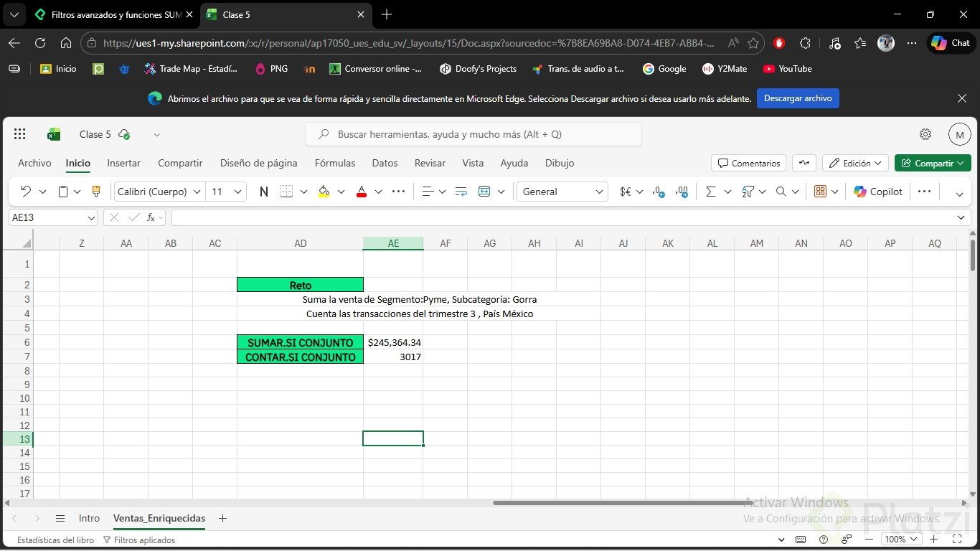980x551 pixels.
Task: Open the YouTube bookmark
Action: [x=788, y=69]
